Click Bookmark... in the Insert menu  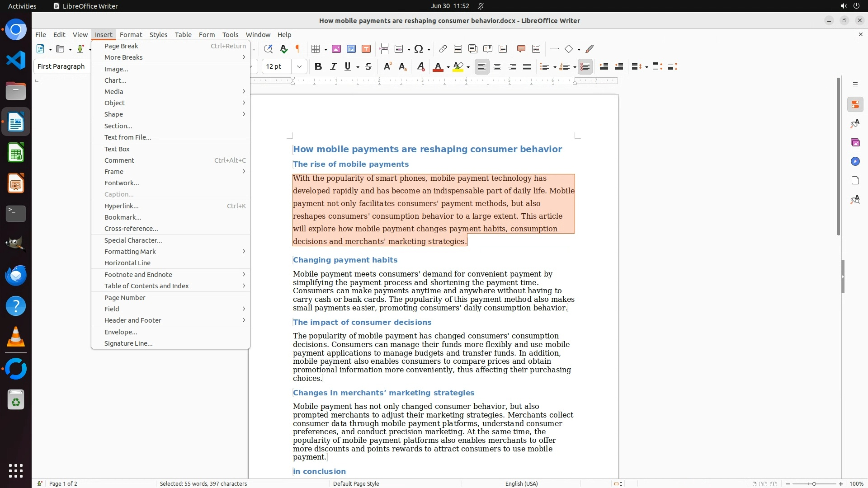point(123,217)
